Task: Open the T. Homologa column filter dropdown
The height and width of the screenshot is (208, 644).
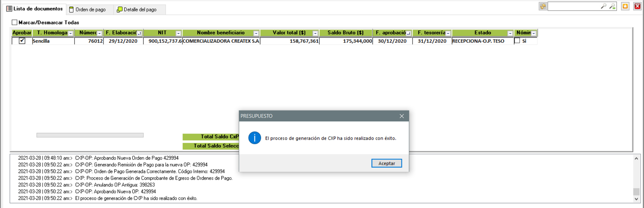Action: pos(71,33)
